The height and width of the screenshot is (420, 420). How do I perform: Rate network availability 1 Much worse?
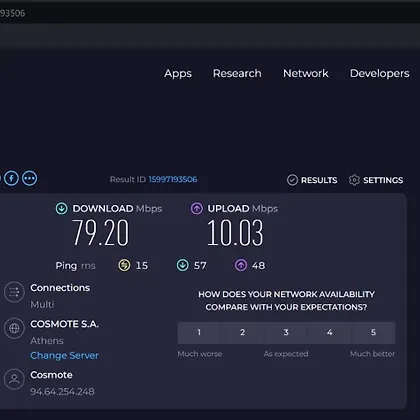(199, 333)
